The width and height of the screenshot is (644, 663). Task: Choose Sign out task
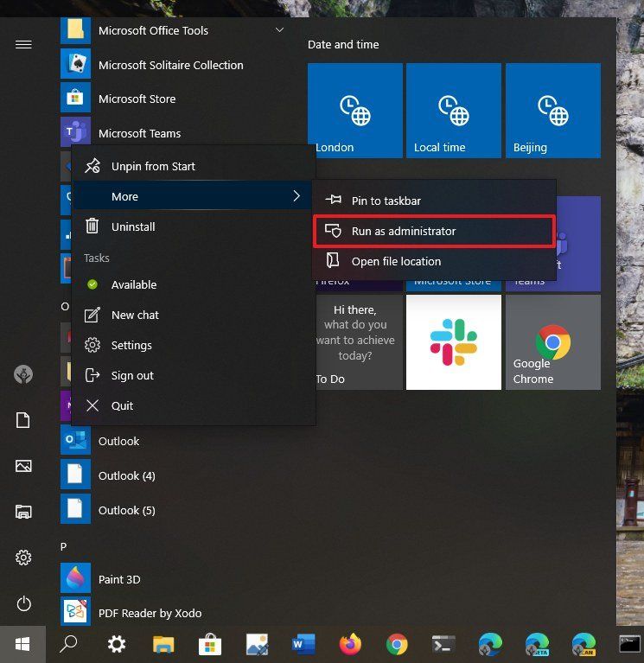coord(194,375)
